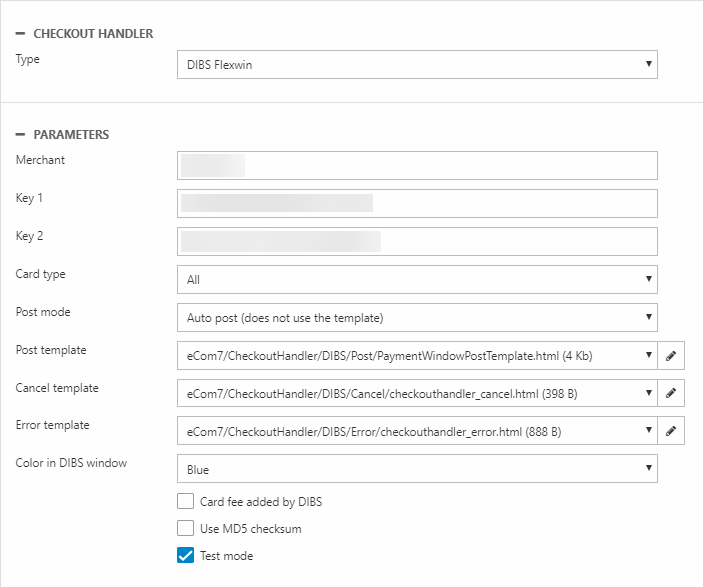Open the Error template file dropdown
This screenshot has height=587, width=703.
[416, 432]
